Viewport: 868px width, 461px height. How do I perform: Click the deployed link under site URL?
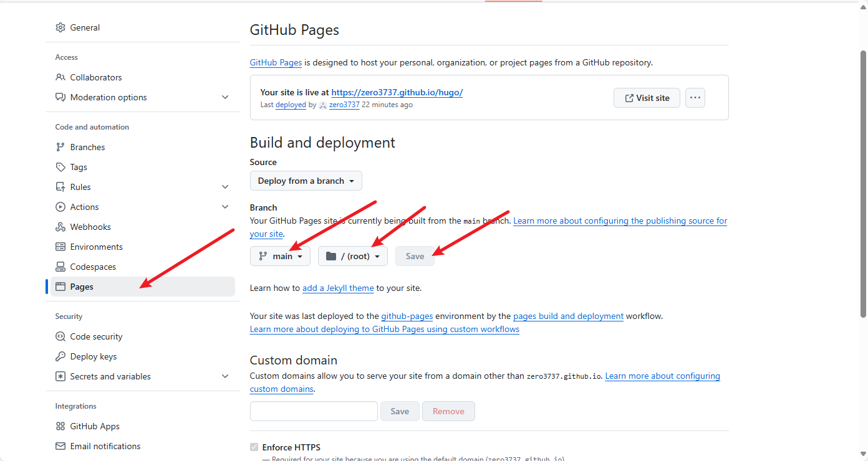[291, 105]
